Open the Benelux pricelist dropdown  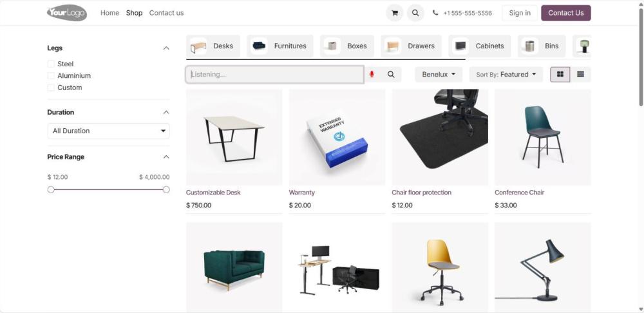[x=439, y=74]
